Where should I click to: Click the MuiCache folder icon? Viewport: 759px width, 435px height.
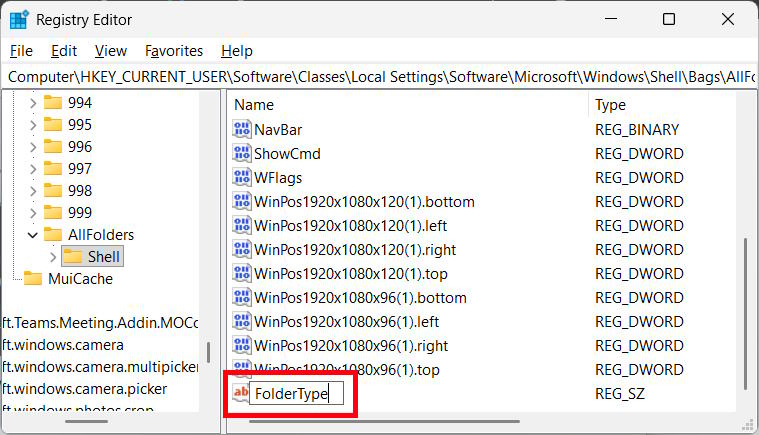pyautogui.click(x=33, y=279)
